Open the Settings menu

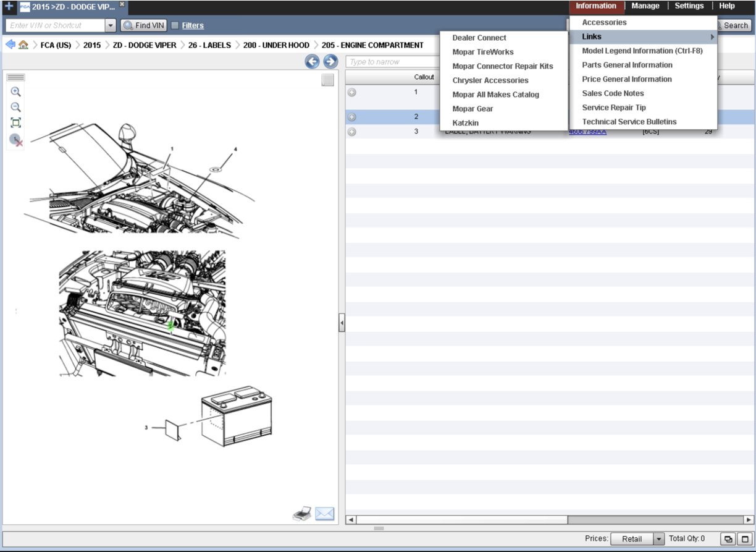689,6
